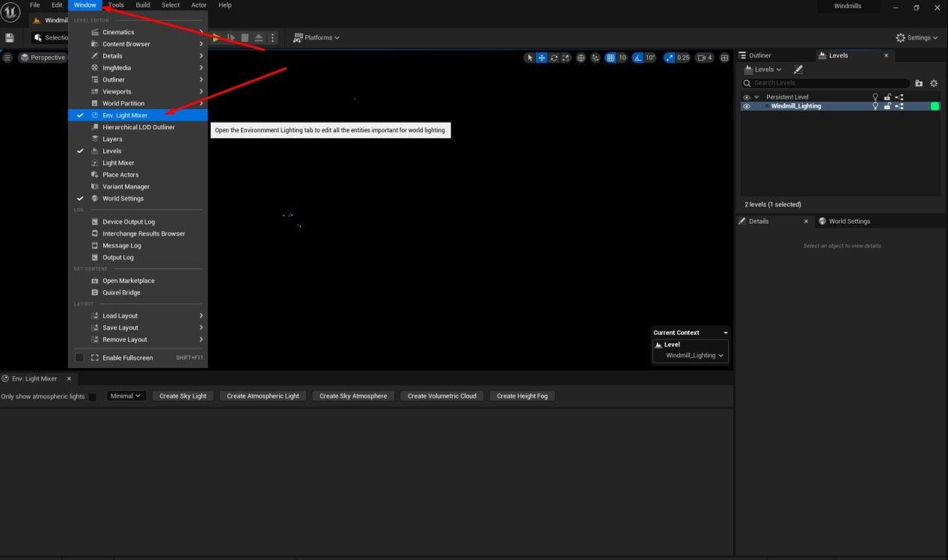This screenshot has height=560, width=948.
Task: Toggle grid snapping icon
Action: pyautogui.click(x=611, y=58)
